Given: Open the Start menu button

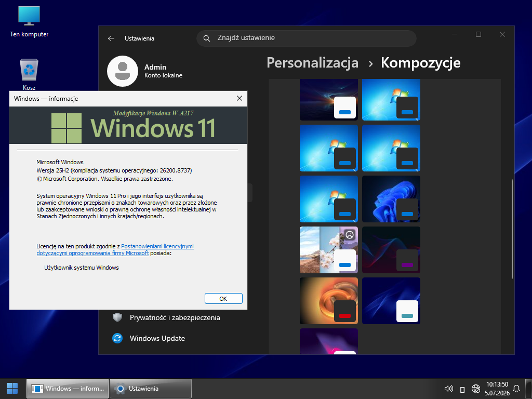Looking at the screenshot, I should [x=12, y=389].
